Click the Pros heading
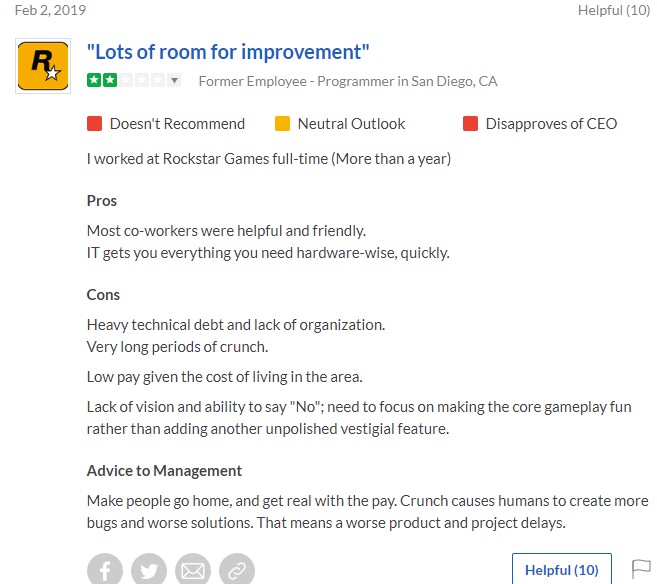Screen dimensions: 657x584 tap(102, 201)
